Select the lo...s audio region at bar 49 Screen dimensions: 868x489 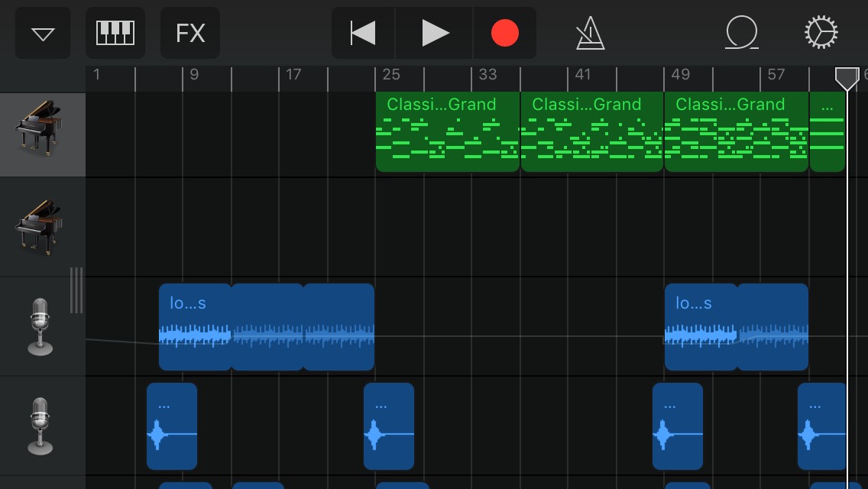click(701, 327)
